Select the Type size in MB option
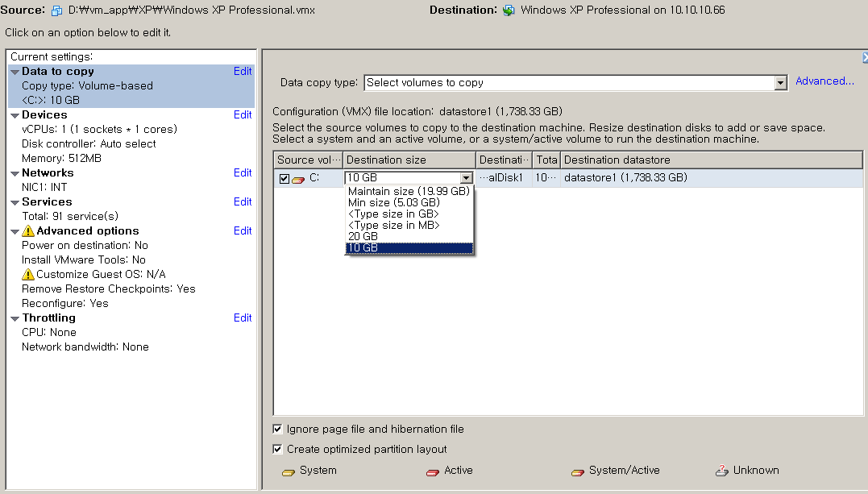The height and width of the screenshot is (494, 868). [x=409, y=226]
